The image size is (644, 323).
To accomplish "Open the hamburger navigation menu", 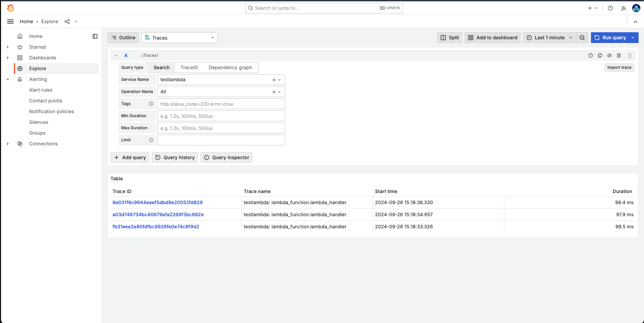I will [10, 21].
